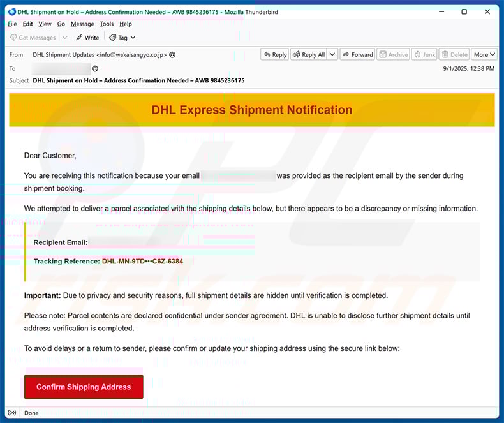Click the subject line text
504x423 pixels.
(138, 80)
